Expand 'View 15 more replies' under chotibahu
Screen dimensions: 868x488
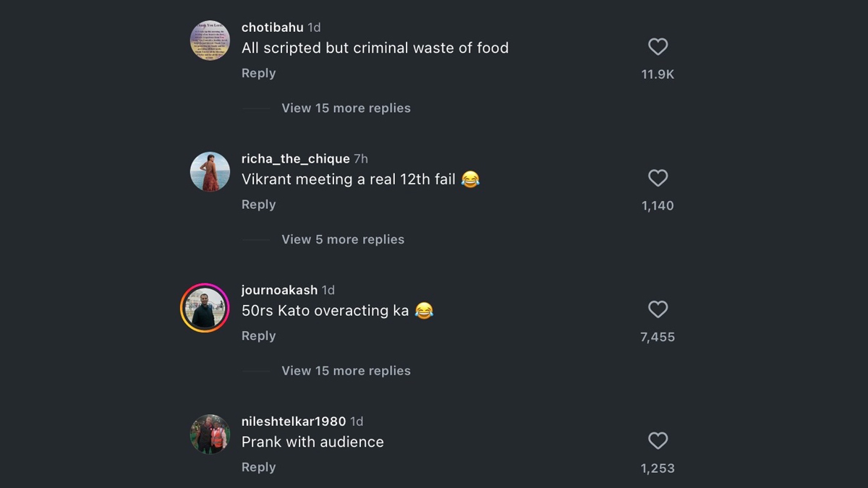346,108
